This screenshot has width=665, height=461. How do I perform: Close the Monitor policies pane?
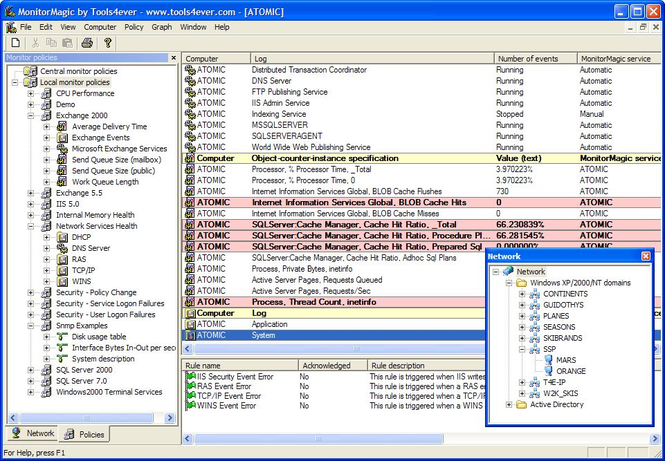(x=173, y=58)
